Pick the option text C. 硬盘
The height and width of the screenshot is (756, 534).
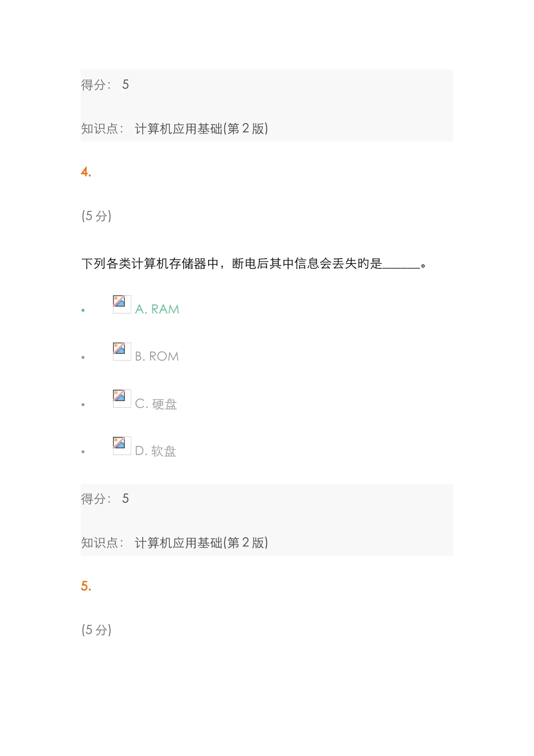point(156,404)
